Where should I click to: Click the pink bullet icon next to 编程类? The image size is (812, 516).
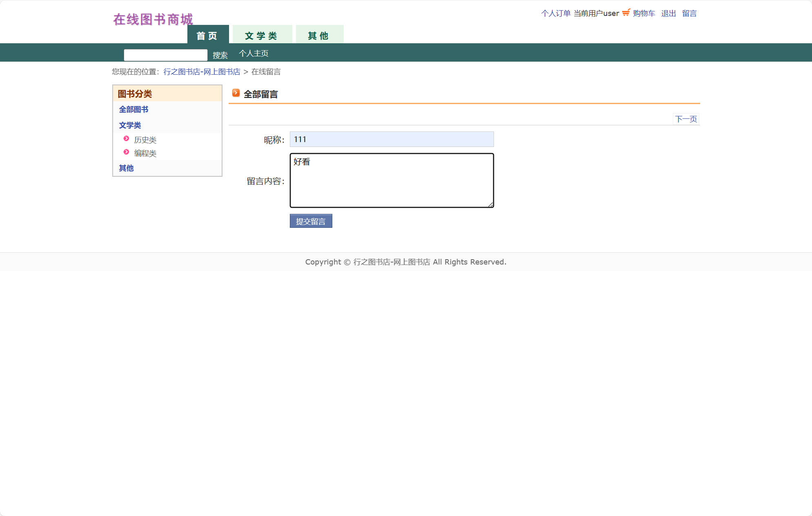pos(126,153)
